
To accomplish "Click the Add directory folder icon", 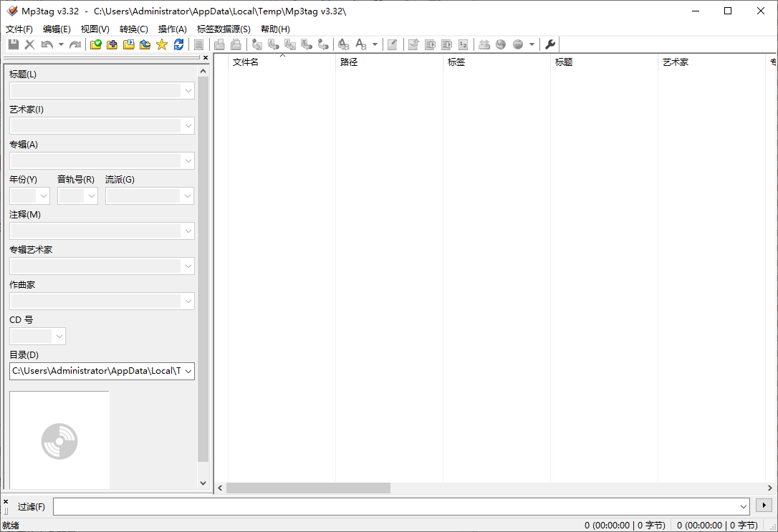I will click(x=112, y=44).
